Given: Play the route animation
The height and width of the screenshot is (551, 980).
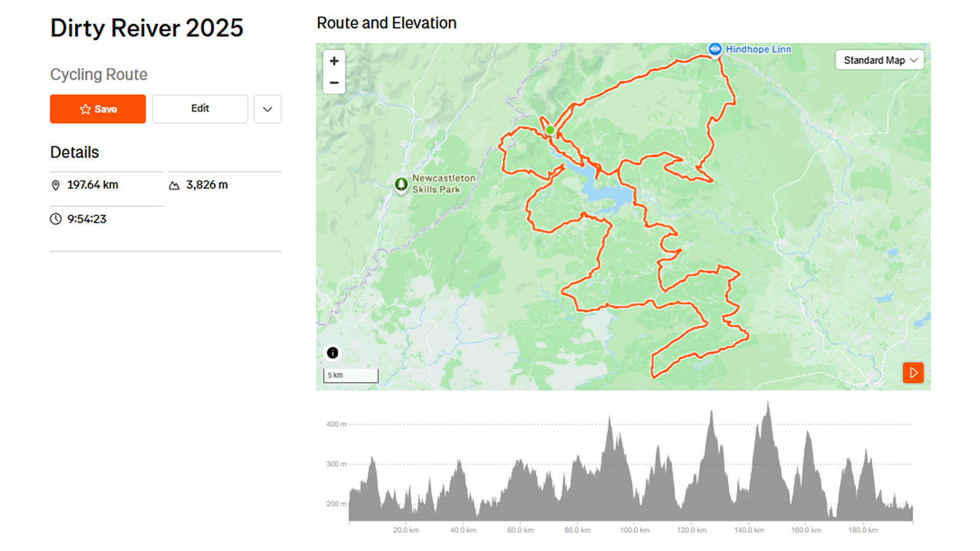Looking at the screenshot, I should point(913,372).
